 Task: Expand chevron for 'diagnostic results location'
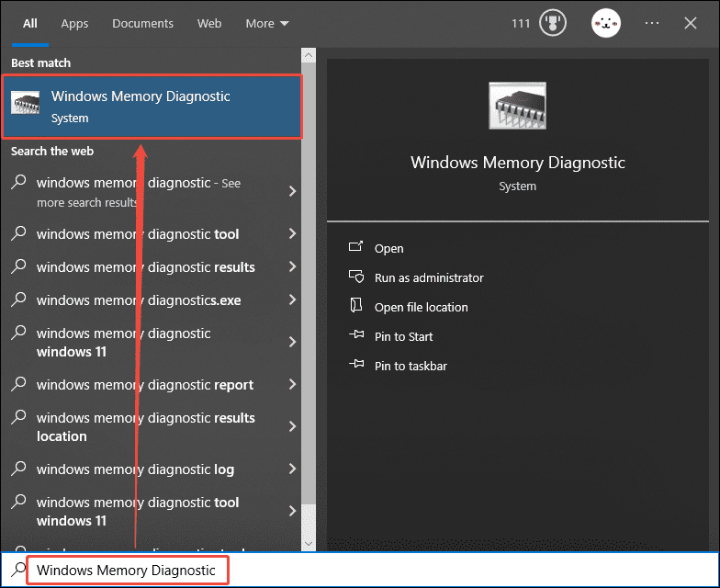pyautogui.click(x=292, y=426)
